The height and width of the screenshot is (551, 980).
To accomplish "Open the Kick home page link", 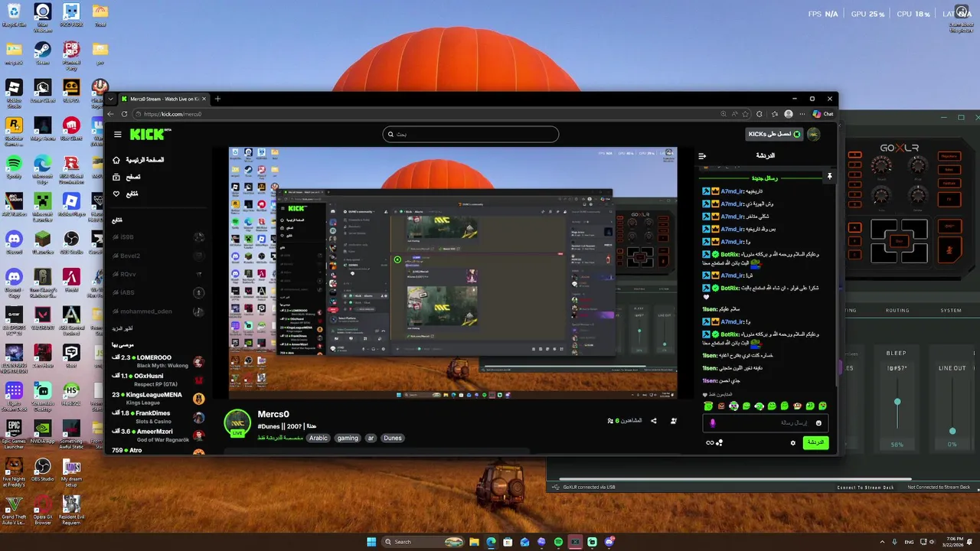I will point(138,160).
